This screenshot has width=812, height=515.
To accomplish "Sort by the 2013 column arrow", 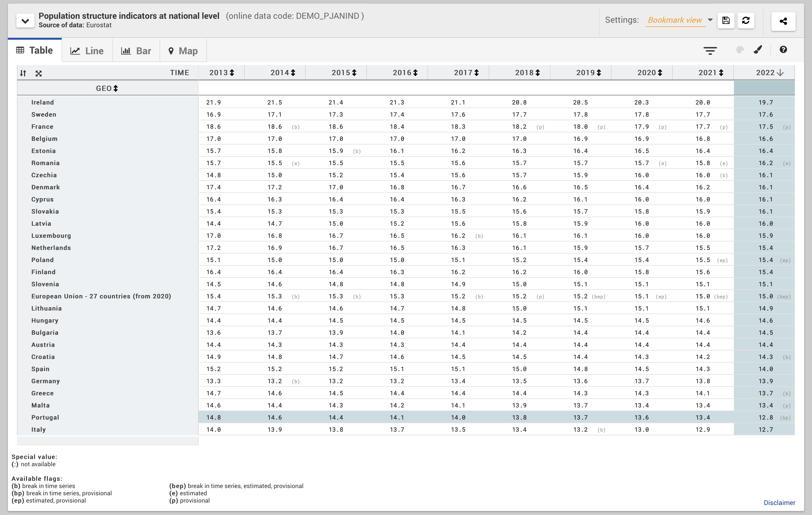I will pyautogui.click(x=232, y=73).
